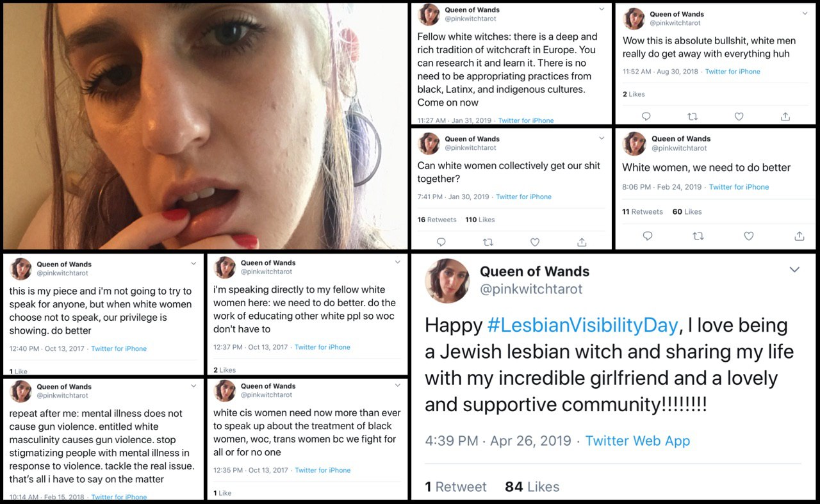Click the "Twitter Web App" source link
The image size is (820, 504).
(637, 441)
